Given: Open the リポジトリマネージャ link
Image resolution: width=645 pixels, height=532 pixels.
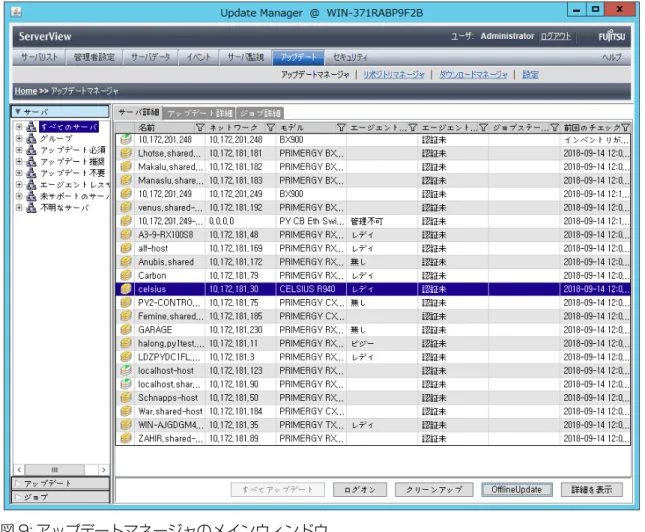Looking at the screenshot, I should pyautogui.click(x=394, y=74).
